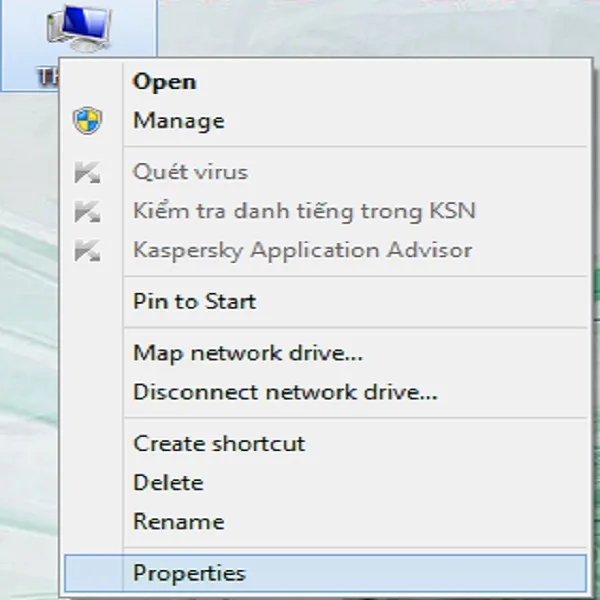Click the Kaspersky icon beside Application Advisor
Image resolution: width=600 pixels, height=600 pixels.
coord(88,251)
